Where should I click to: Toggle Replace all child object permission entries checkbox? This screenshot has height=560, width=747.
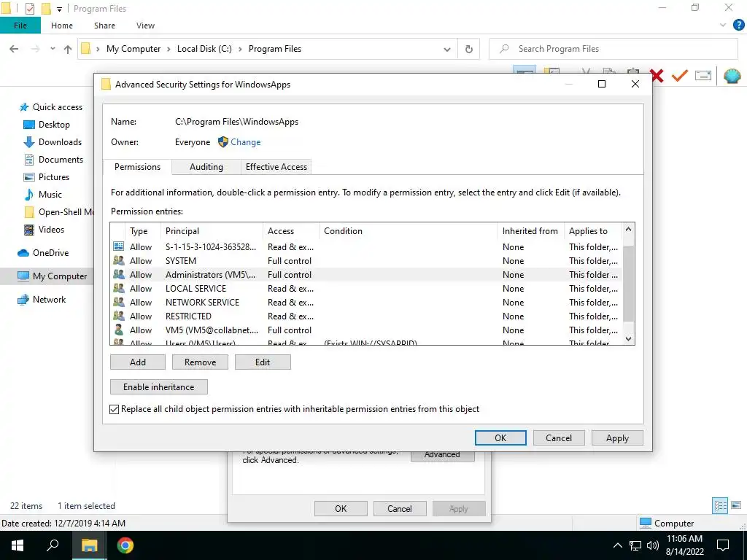point(115,410)
